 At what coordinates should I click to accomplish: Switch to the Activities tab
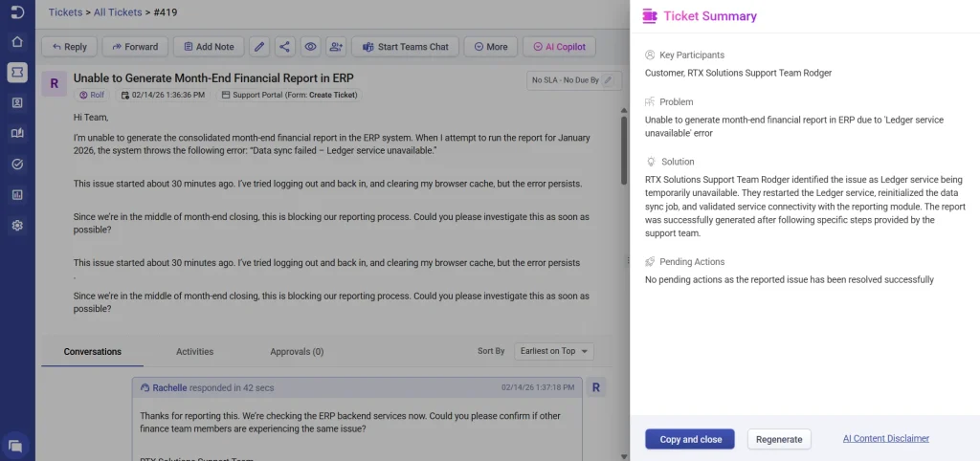194,352
